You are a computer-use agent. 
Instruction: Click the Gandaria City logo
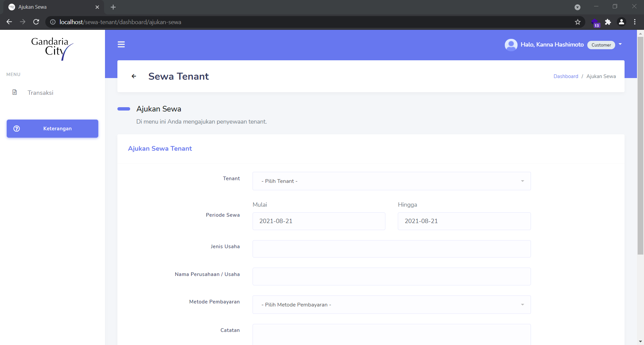(x=52, y=49)
